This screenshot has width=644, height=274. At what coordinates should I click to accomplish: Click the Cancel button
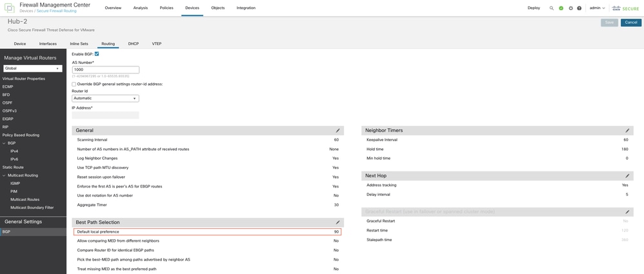[631, 23]
